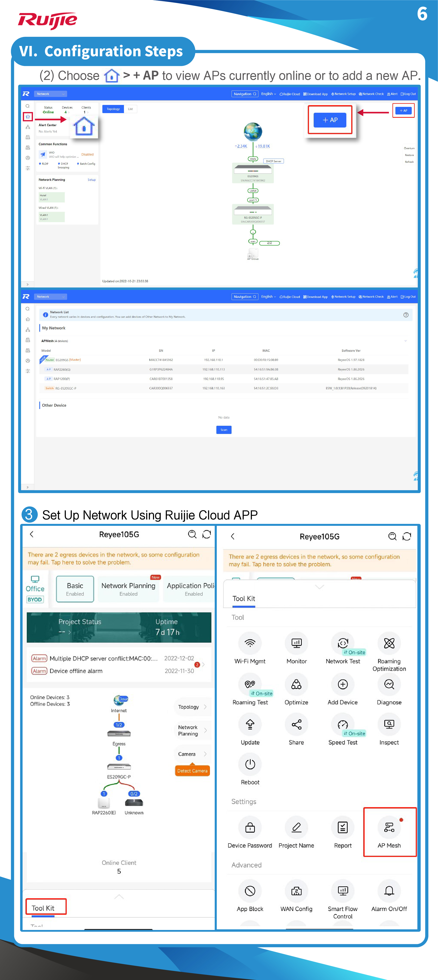Click Overturn in topology controls
Viewport: 438px width, 980px height.
tap(409, 148)
